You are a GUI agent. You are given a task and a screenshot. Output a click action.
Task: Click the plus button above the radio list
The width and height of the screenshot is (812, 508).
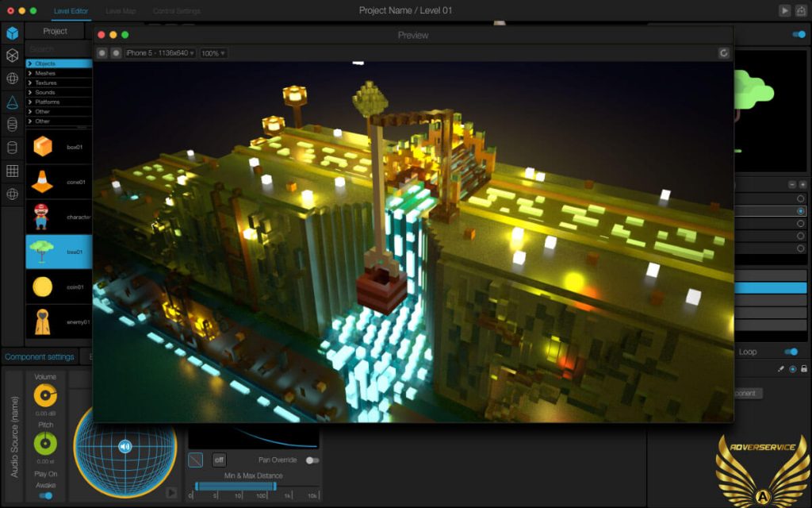[802, 184]
